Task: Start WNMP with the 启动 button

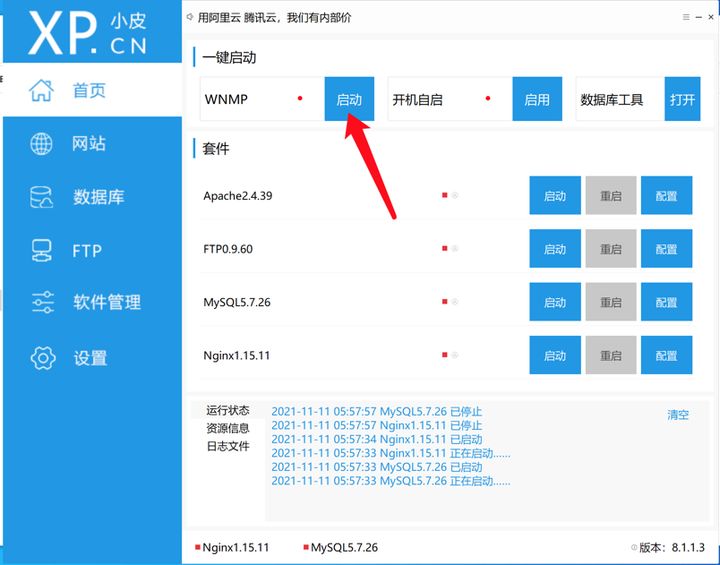Action: (349, 99)
